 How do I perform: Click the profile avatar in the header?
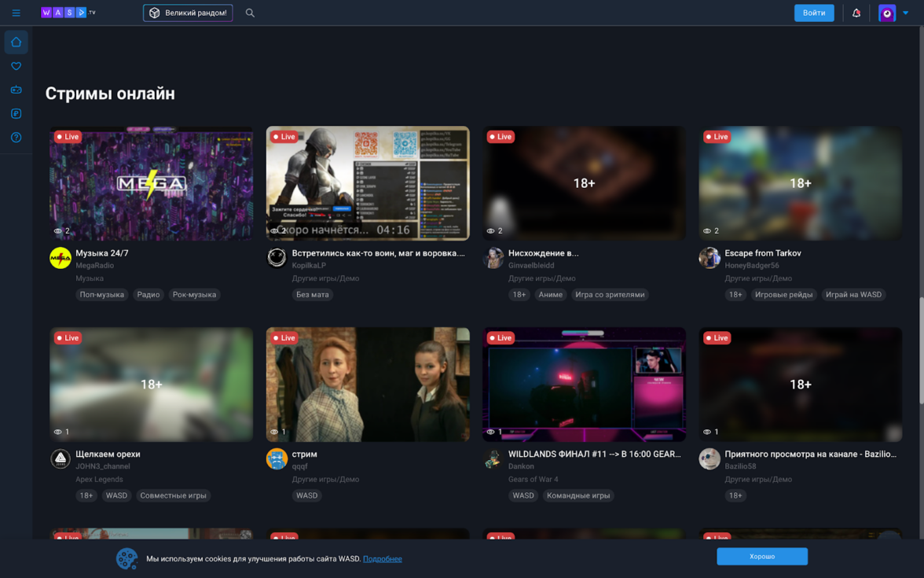pyautogui.click(x=887, y=13)
